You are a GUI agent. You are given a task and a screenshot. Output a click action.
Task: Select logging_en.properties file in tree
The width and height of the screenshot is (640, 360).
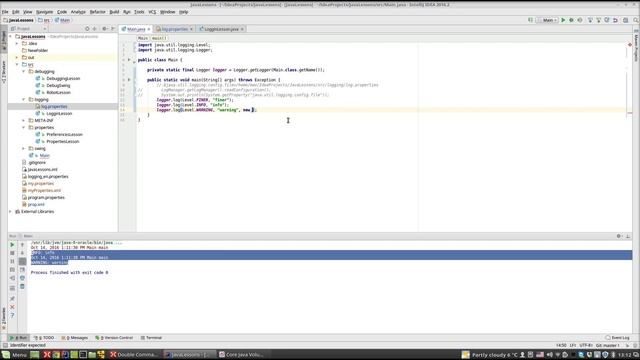(48, 176)
